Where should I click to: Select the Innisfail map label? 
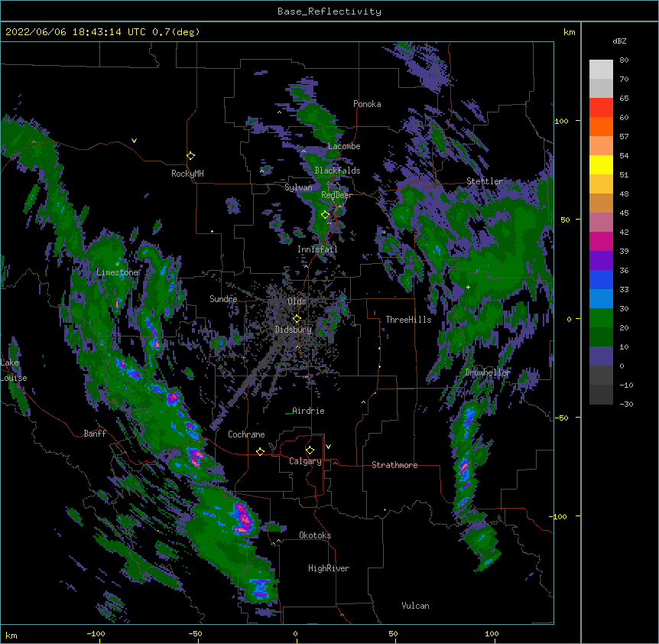tap(317, 249)
